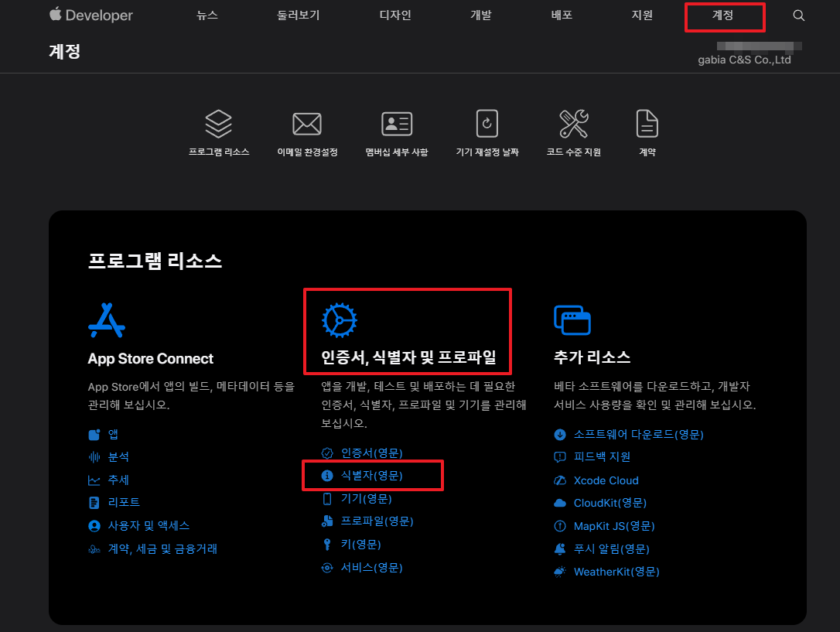Screen dimensions: 840x632
Task: Click 인증서, 식별자 및 프로파일 heading
Action: point(408,357)
